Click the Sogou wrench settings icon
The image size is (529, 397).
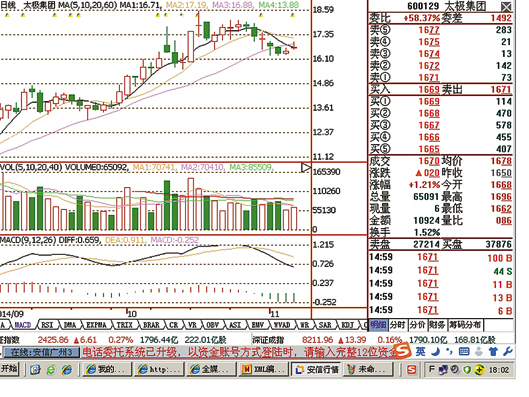(508, 352)
